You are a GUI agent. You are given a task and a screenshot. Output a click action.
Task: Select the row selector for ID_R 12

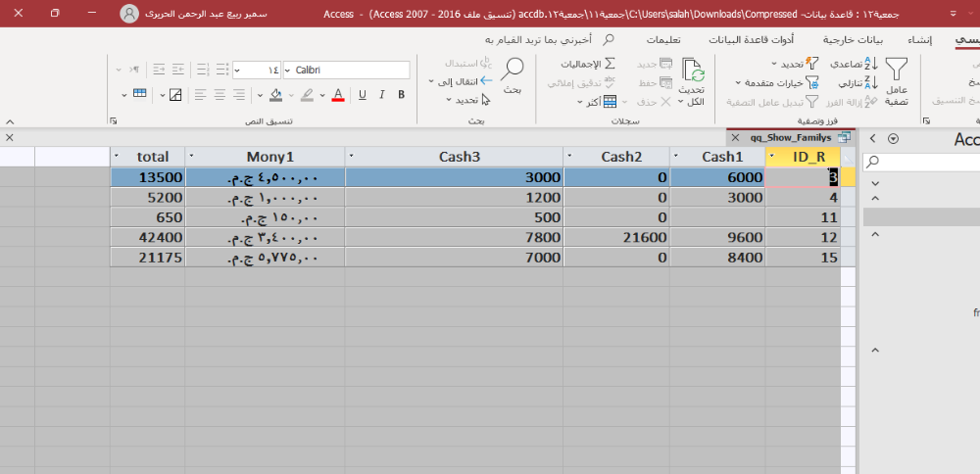pyautogui.click(x=848, y=237)
